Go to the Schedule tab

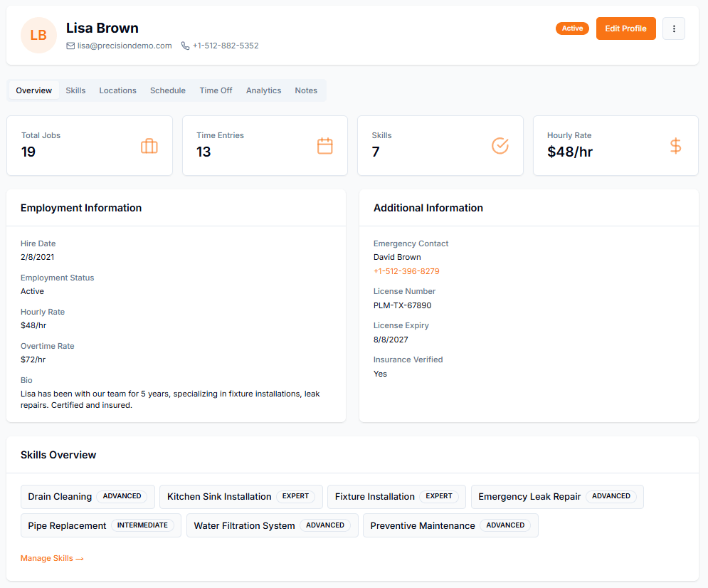click(x=168, y=90)
